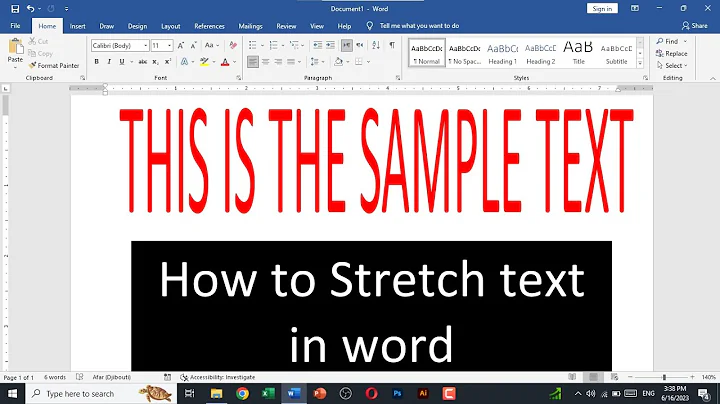Align text to the right
Screen dimensions: 720x404
pyautogui.click(x=278, y=62)
